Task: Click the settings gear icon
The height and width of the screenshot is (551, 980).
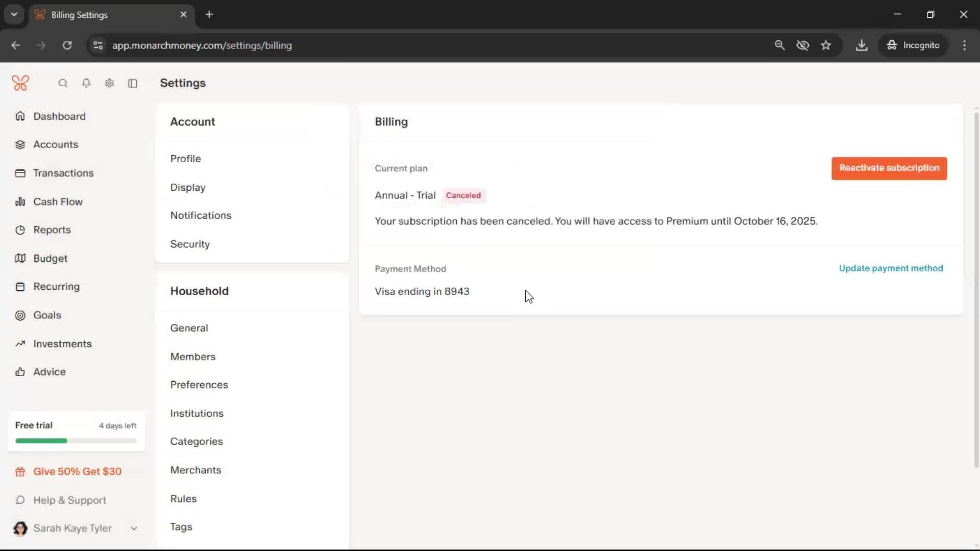Action: [109, 83]
